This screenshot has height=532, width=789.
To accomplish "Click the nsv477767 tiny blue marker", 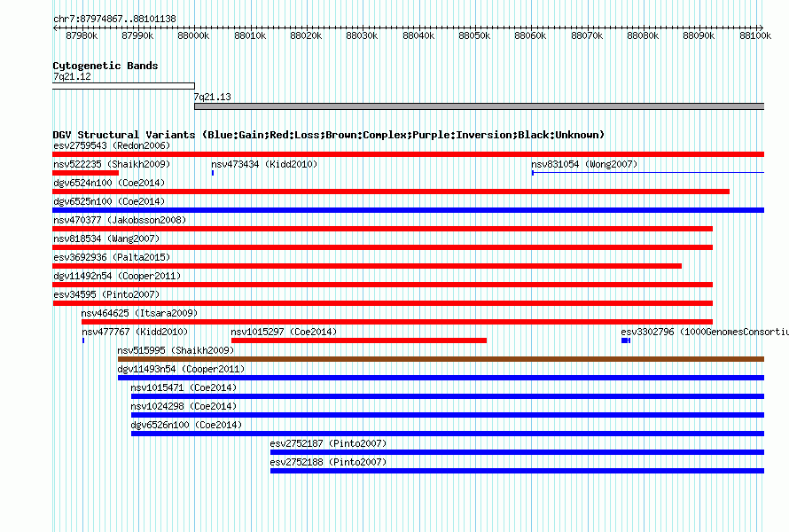I will tap(83, 340).
